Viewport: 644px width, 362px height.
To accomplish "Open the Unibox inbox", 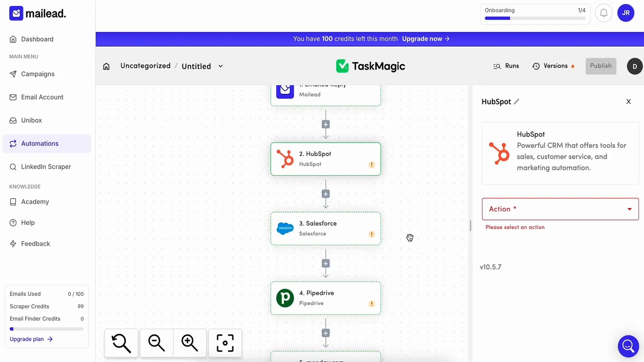I will 25,120.
